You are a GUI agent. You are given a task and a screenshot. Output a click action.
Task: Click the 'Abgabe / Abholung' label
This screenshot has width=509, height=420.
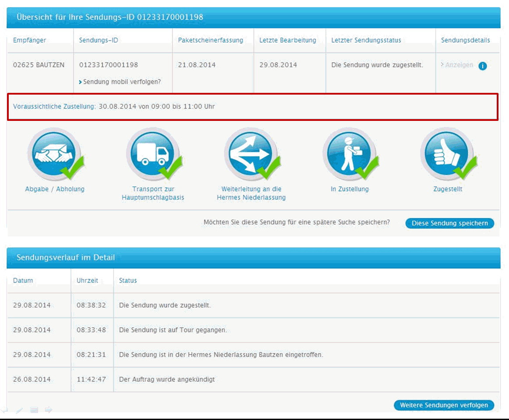(x=55, y=189)
